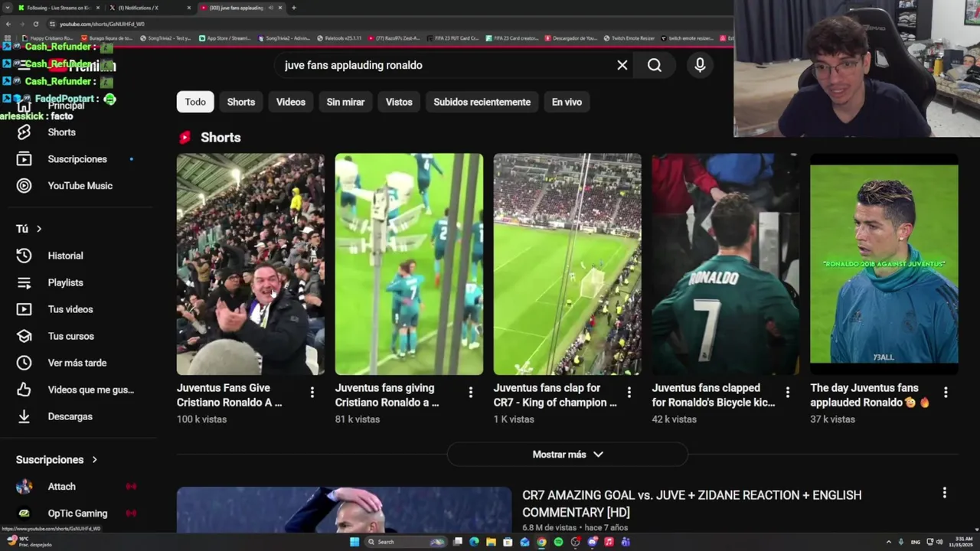The height and width of the screenshot is (551, 980).
Task: Open the Shorts sidebar icon
Action: pyautogui.click(x=24, y=132)
